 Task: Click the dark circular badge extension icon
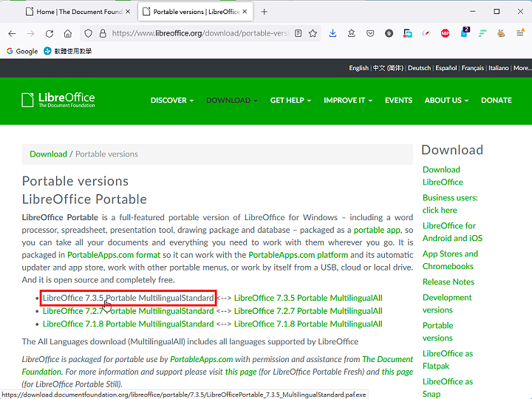[389, 33]
